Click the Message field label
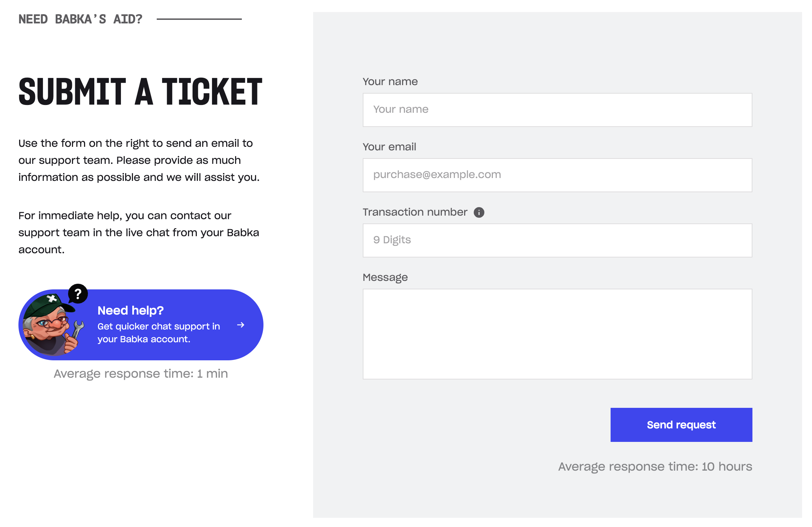The image size is (812, 527). 385,277
